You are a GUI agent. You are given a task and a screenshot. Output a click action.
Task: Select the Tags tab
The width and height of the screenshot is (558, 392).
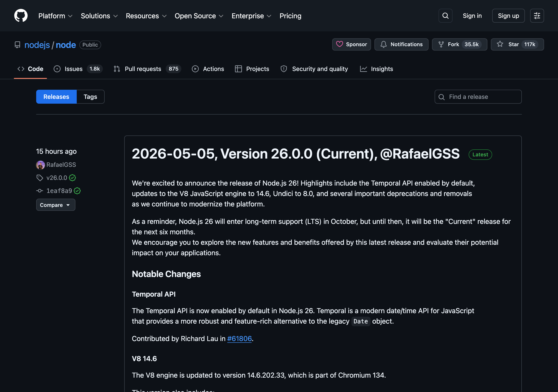pos(90,97)
